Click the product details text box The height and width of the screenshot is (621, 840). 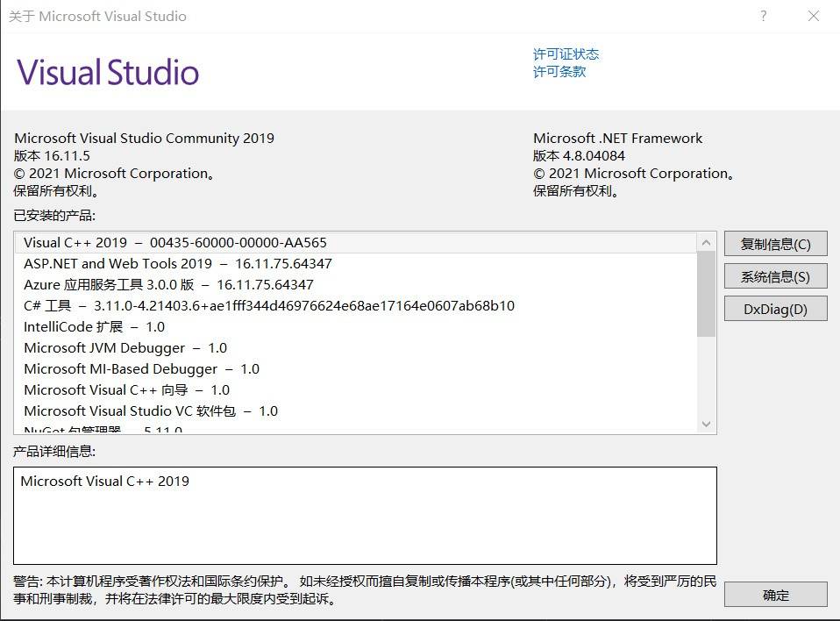(365, 516)
